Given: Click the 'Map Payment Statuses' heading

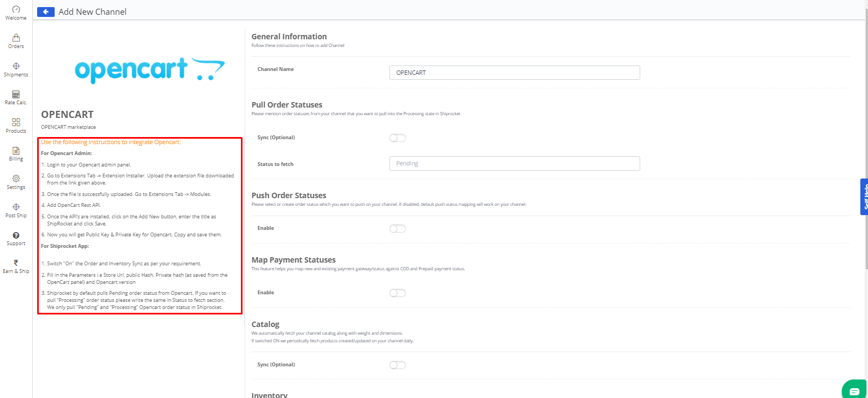Looking at the screenshot, I should point(293,260).
